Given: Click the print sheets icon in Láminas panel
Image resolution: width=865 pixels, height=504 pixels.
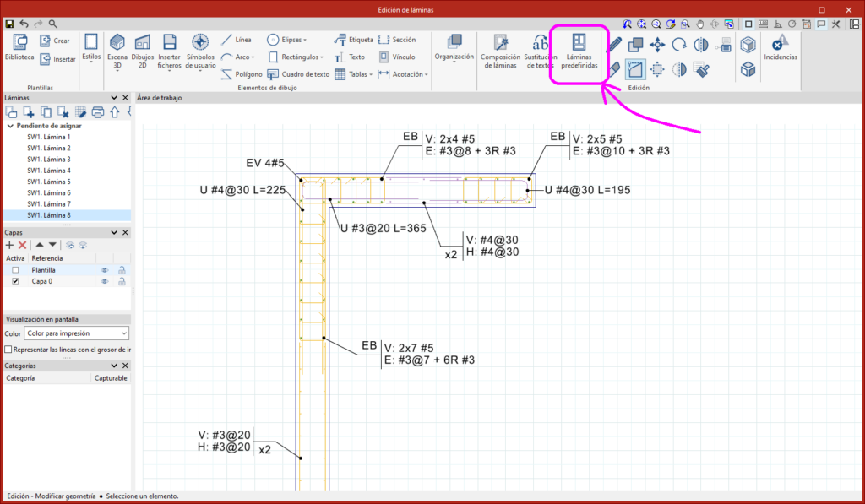Looking at the screenshot, I should coord(97,111).
